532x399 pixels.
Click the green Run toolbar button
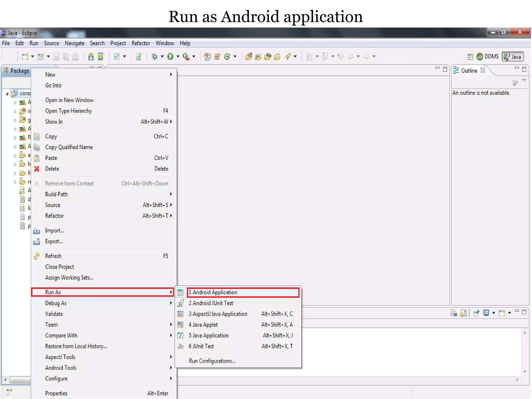click(170, 56)
